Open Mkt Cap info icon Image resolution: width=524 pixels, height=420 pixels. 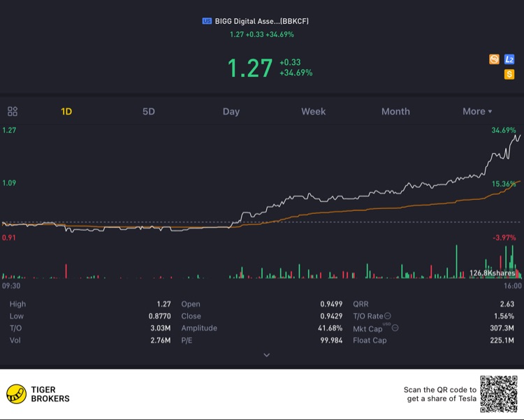[395, 328]
